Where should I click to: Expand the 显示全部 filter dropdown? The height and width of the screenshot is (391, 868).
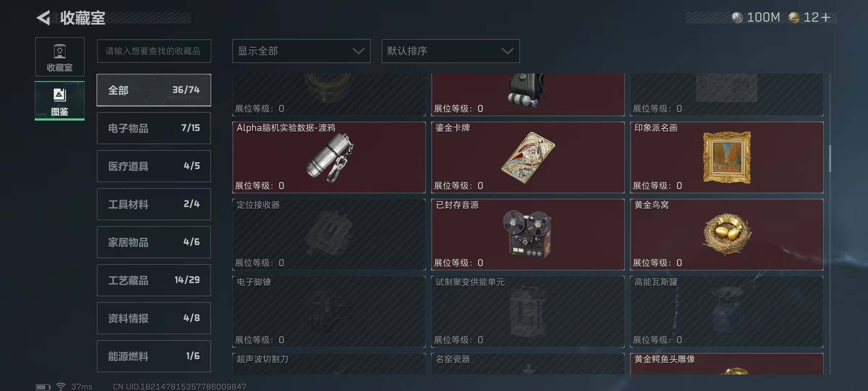tap(301, 51)
